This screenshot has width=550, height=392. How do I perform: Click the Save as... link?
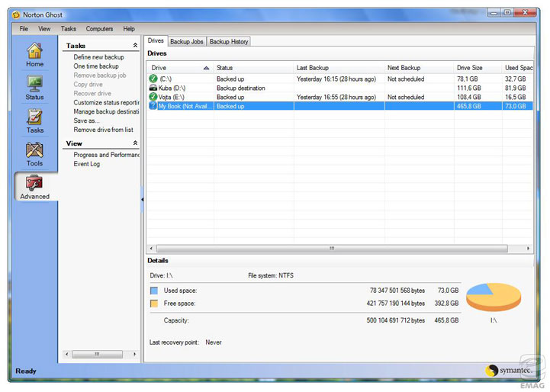point(86,120)
